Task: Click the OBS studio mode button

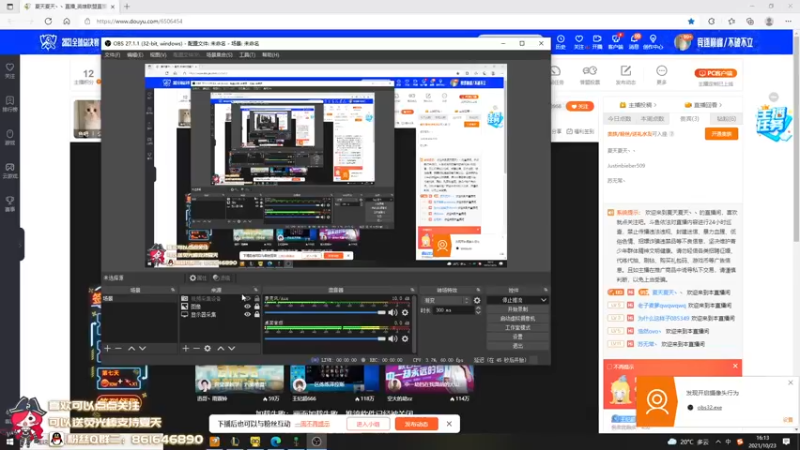Action: [517, 328]
